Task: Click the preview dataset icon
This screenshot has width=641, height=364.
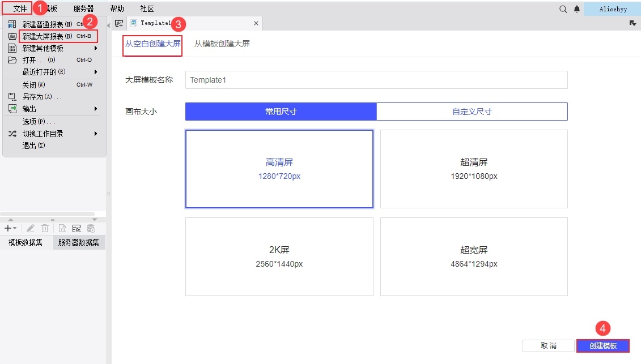Action: pos(62,228)
